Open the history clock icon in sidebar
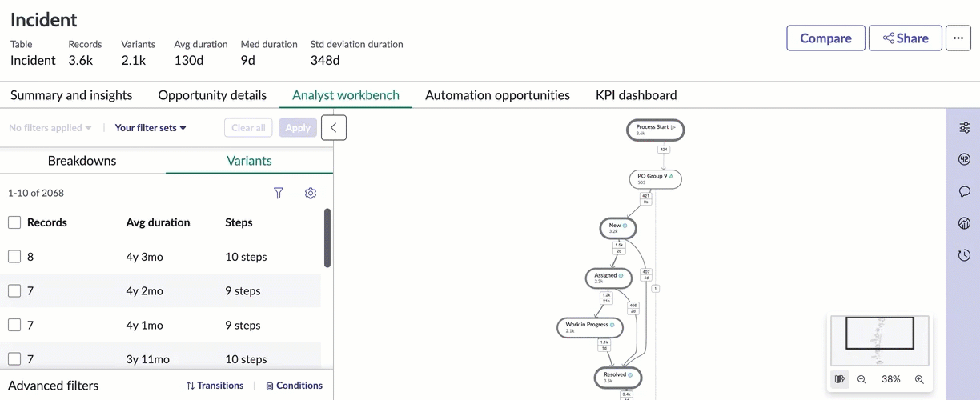The height and width of the screenshot is (400, 980). click(964, 255)
